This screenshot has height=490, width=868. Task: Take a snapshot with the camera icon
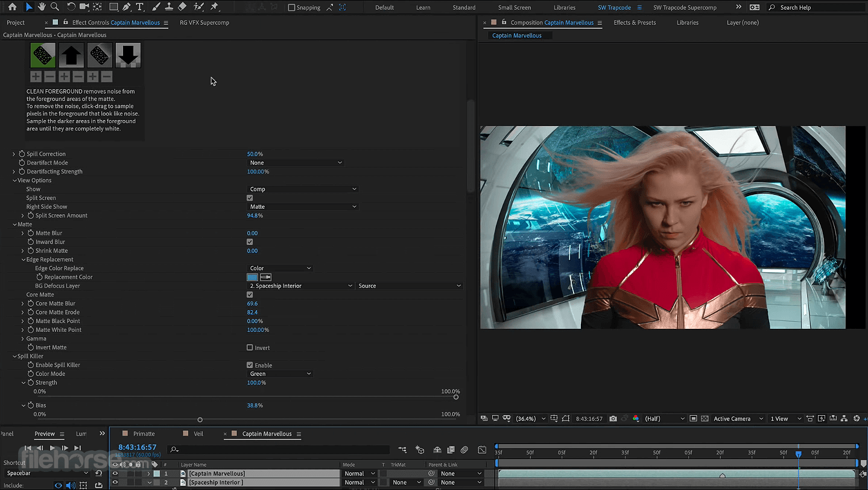613,418
